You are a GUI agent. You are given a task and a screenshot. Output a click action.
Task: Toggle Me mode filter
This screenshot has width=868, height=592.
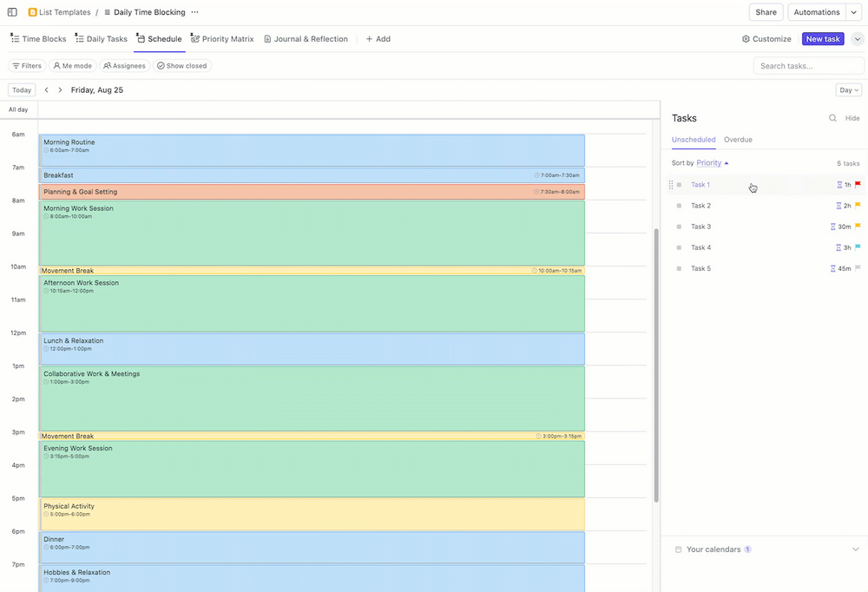72,66
